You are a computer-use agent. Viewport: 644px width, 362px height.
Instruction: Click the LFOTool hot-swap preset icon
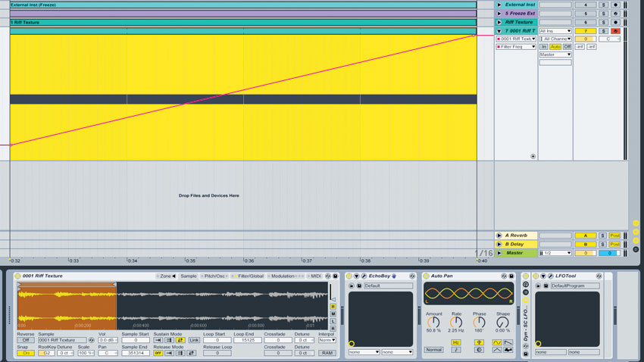tap(599, 276)
